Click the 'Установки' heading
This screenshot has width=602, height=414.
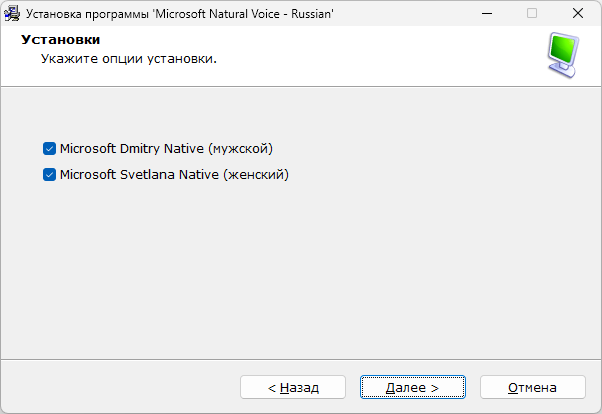pos(61,41)
